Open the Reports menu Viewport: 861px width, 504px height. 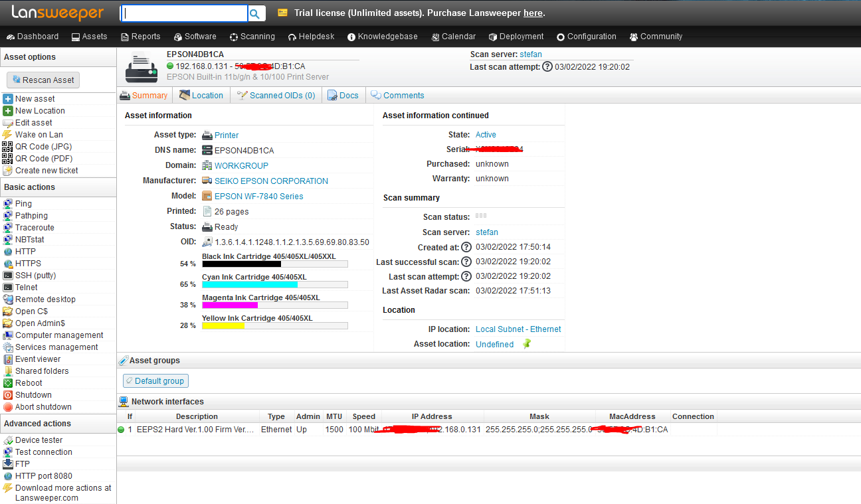[141, 37]
